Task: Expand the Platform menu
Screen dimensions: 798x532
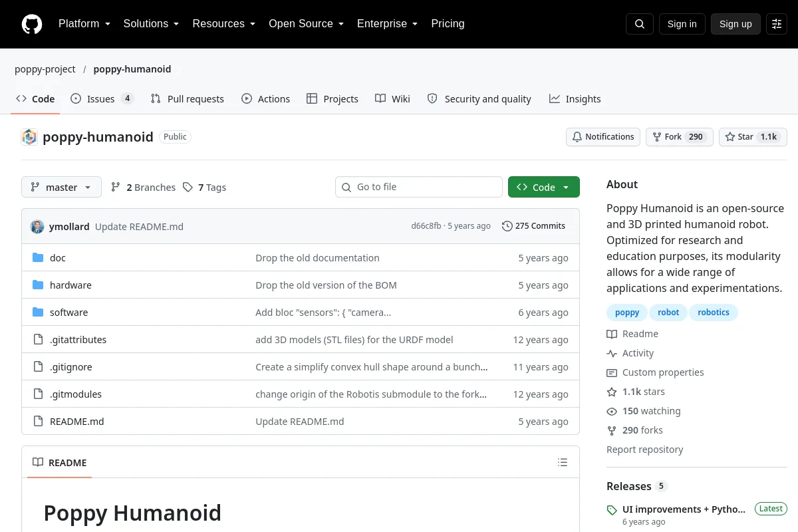Action: [84, 24]
